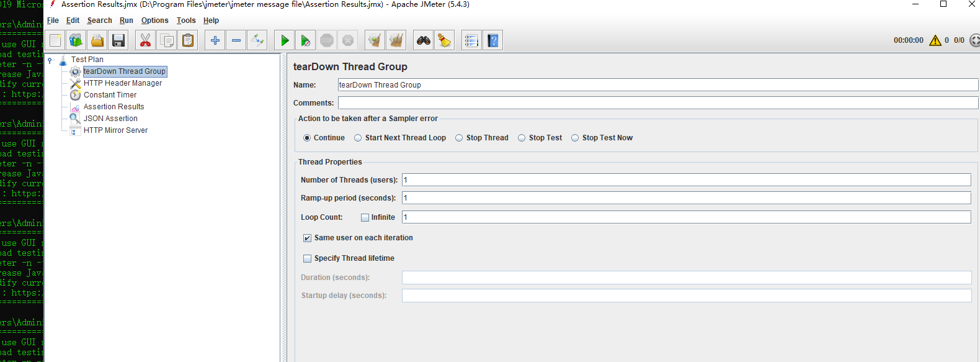
Task: Click the Copy icon in the toolbar
Action: pos(166,40)
